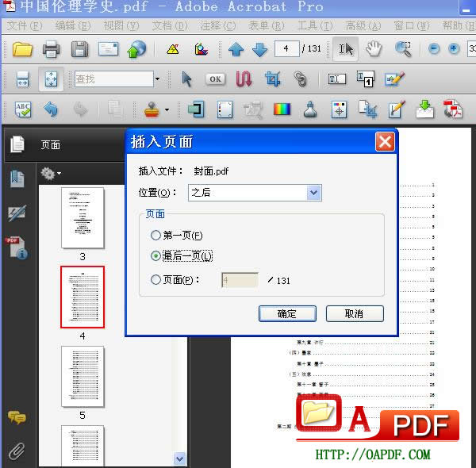This screenshot has height=468, width=476.
Task: Open the Comments panel speech bubbles
Action: (x=17, y=417)
